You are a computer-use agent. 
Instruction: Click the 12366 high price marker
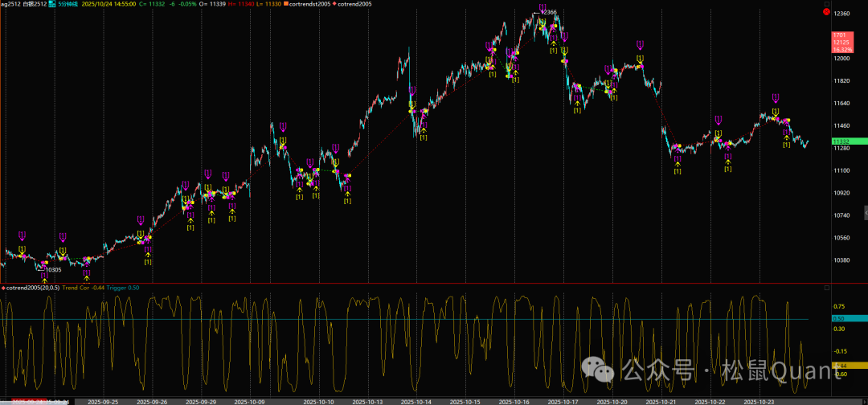(548, 13)
